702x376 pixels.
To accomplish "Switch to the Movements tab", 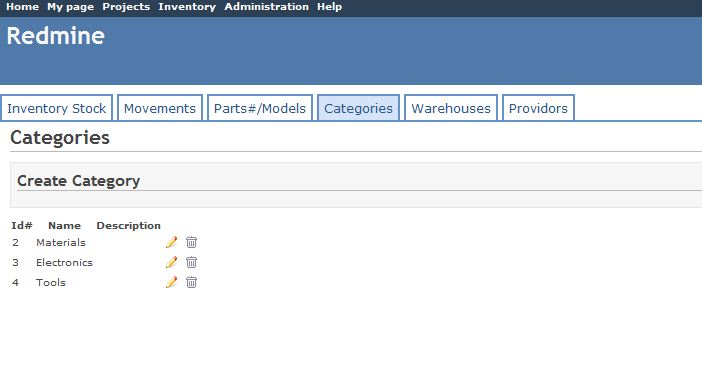I will pyautogui.click(x=160, y=108).
